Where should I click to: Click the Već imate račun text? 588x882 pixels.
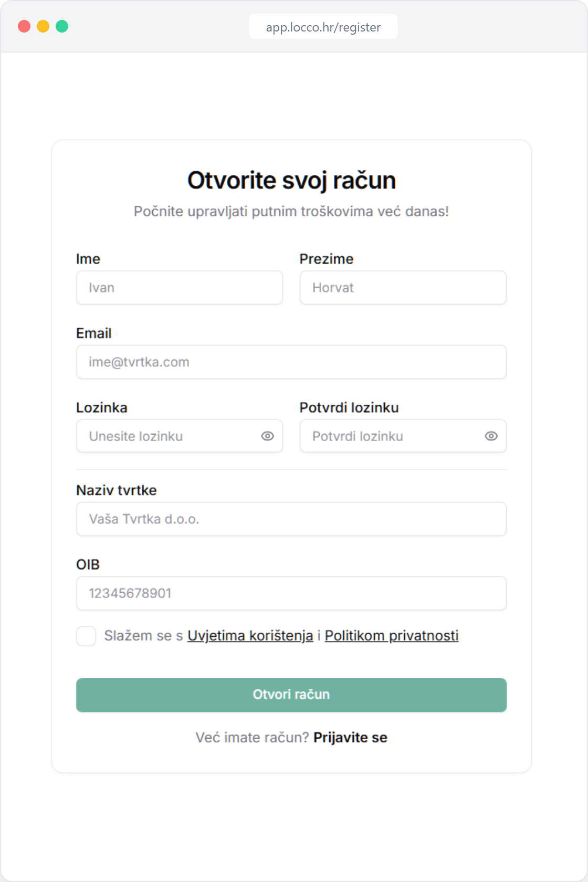pyautogui.click(x=251, y=737)
